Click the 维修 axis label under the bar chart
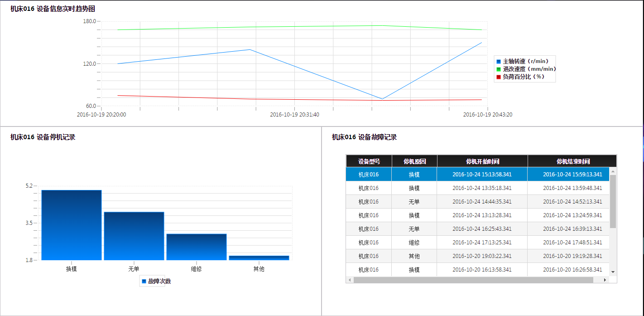644x316 pixels. pyautogui.click(x=196, y=269)
